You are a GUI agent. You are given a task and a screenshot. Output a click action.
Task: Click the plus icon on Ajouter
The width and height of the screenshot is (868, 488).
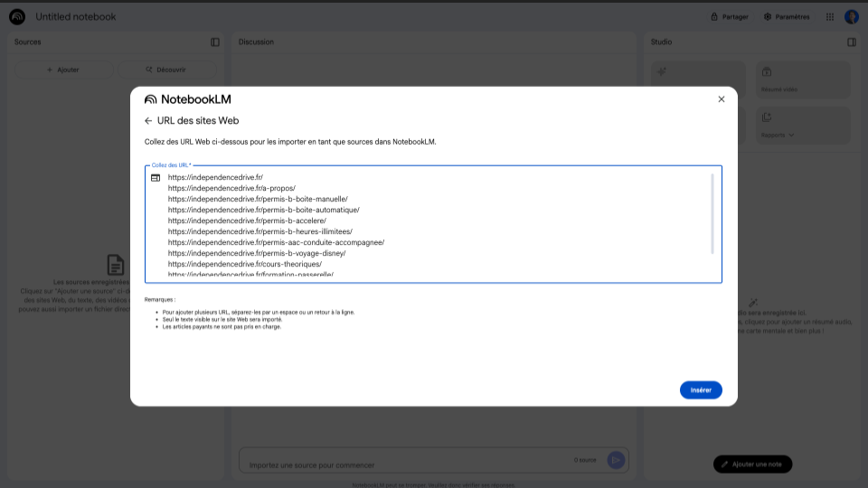(x=49, y=70)
